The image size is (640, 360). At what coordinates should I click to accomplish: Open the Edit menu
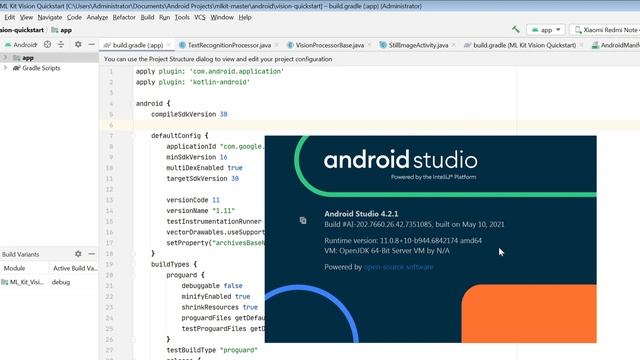[9, 17]
